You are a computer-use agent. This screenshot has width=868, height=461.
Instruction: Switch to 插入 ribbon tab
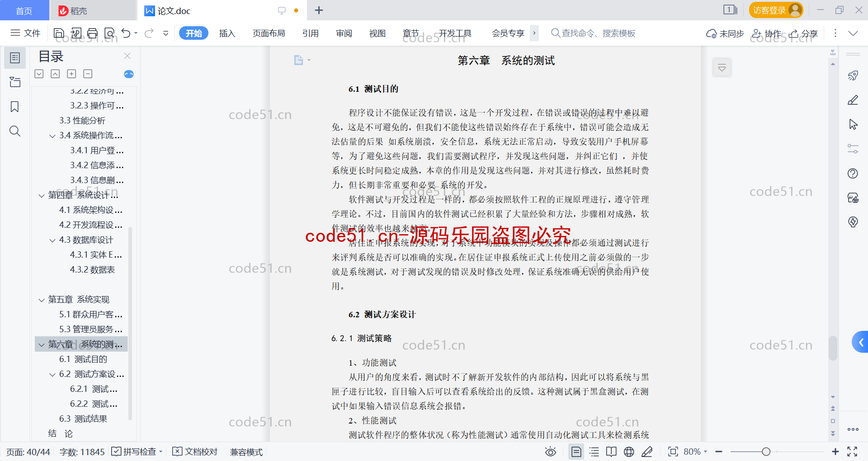(x=227, y=33)
